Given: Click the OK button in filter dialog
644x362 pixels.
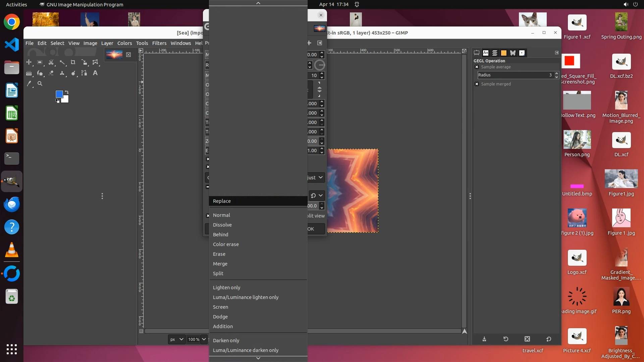Looking at the screenshot, I should tap(315, 229).
